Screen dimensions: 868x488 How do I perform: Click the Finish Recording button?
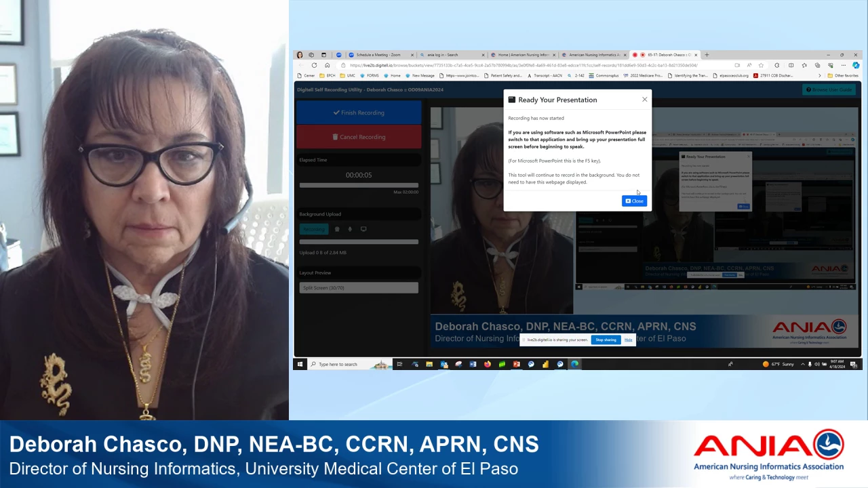358,113
